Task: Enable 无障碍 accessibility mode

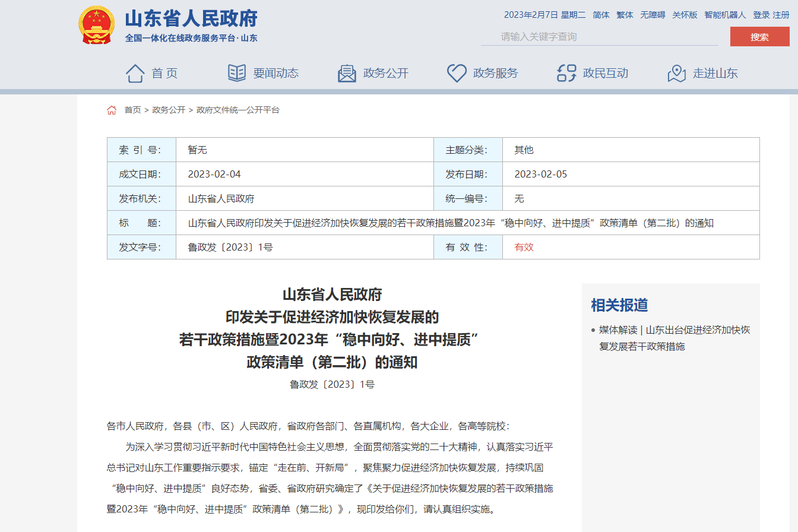Action: click(653, 15)
